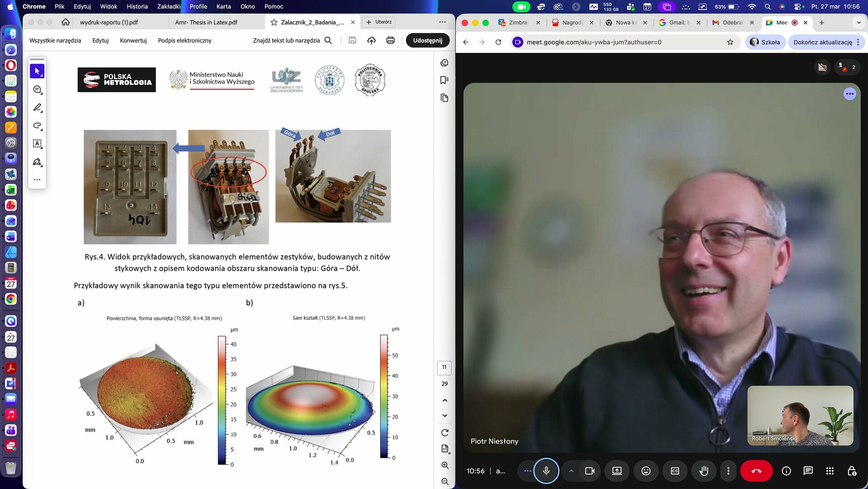
Task: Click the Konwertuj button
Action: point(133,40)
